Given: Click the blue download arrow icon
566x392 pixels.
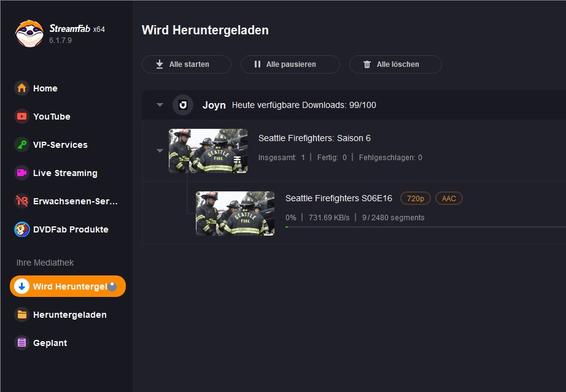Looking at the screenshot, I should pos(21,286).
